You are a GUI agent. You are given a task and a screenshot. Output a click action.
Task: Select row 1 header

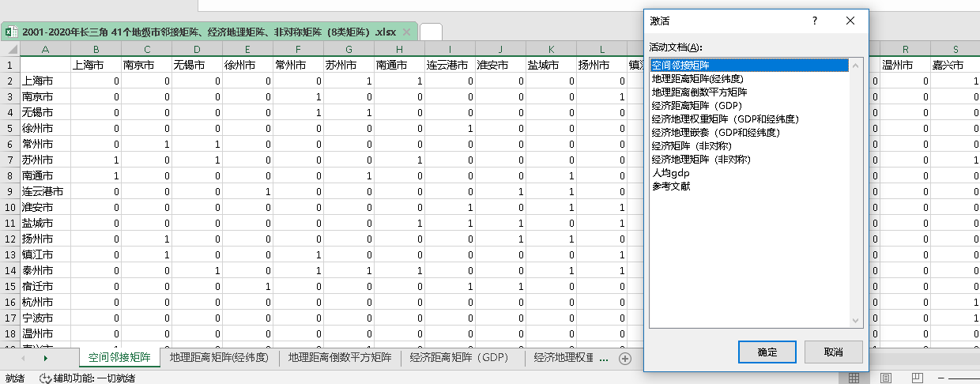pyautogui.click(x=10, y=65)
